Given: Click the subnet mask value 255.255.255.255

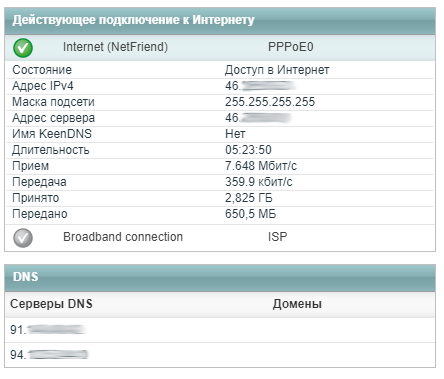Looking at the screenshot, I should [x=270, y=102].
